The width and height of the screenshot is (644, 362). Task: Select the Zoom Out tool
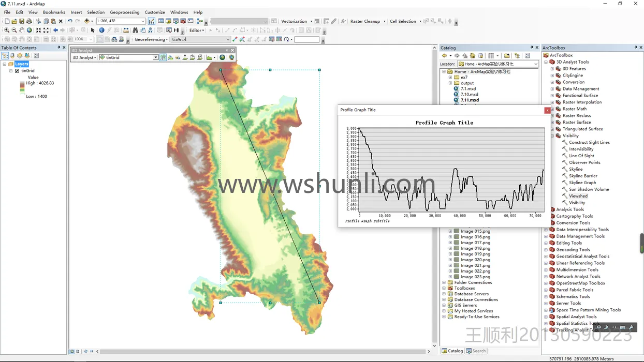[14, 30]
